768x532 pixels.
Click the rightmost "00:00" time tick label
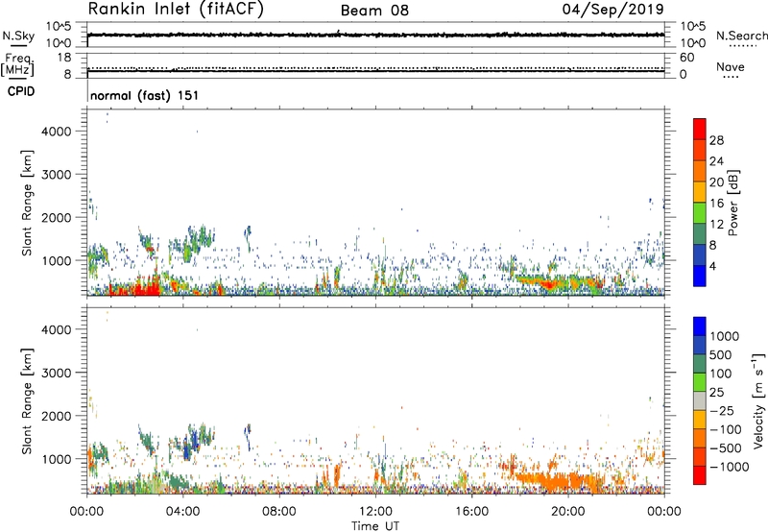664,512
